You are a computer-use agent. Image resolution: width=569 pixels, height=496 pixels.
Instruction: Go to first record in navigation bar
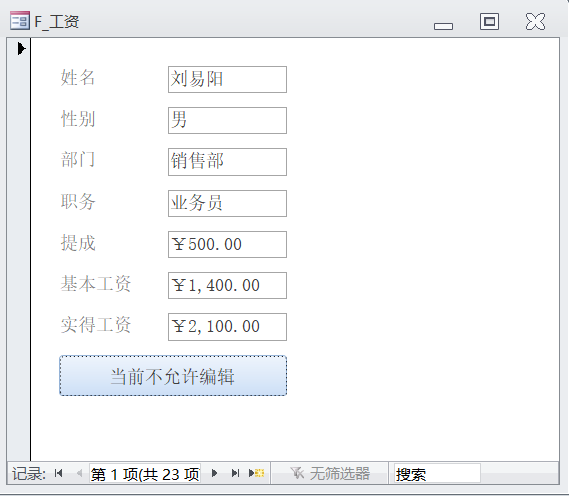pyautogui.click(x=58, y=473)
